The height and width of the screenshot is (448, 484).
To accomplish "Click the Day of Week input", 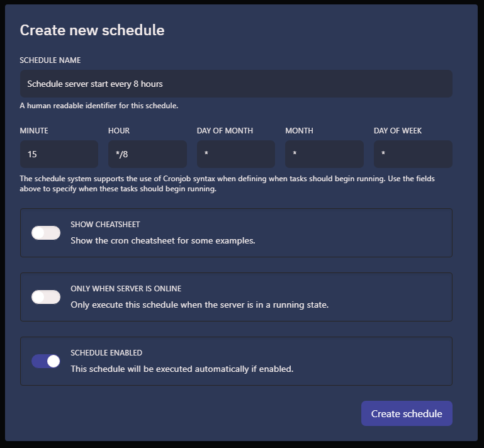I will point(413,154).
